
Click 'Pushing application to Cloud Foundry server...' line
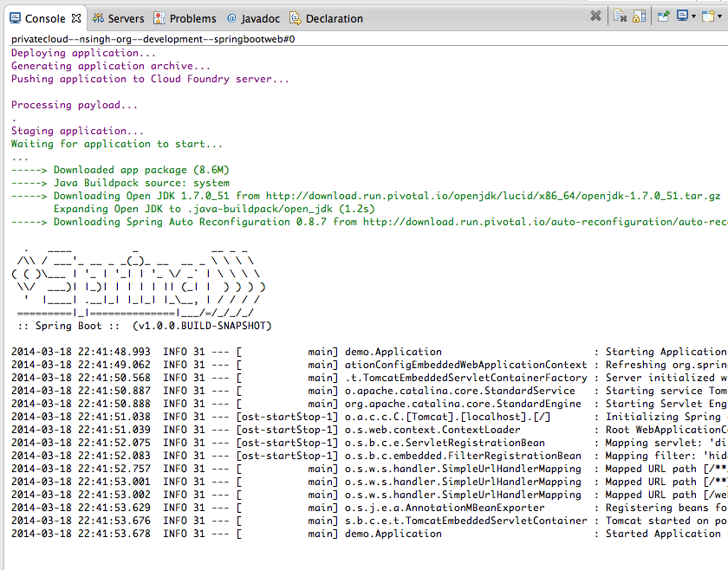coord(151,79)
